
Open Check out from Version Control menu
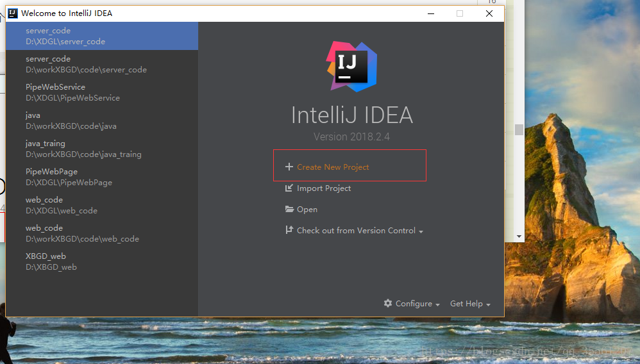[x=356, y=231]
